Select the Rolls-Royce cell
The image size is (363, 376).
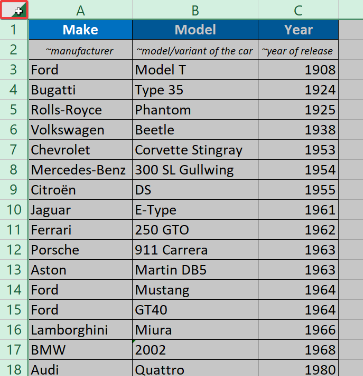point(80,110)
